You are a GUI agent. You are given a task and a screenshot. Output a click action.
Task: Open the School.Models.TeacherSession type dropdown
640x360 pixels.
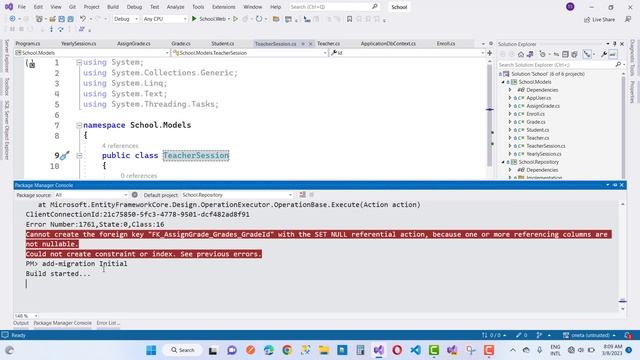[x=249, y=53]
